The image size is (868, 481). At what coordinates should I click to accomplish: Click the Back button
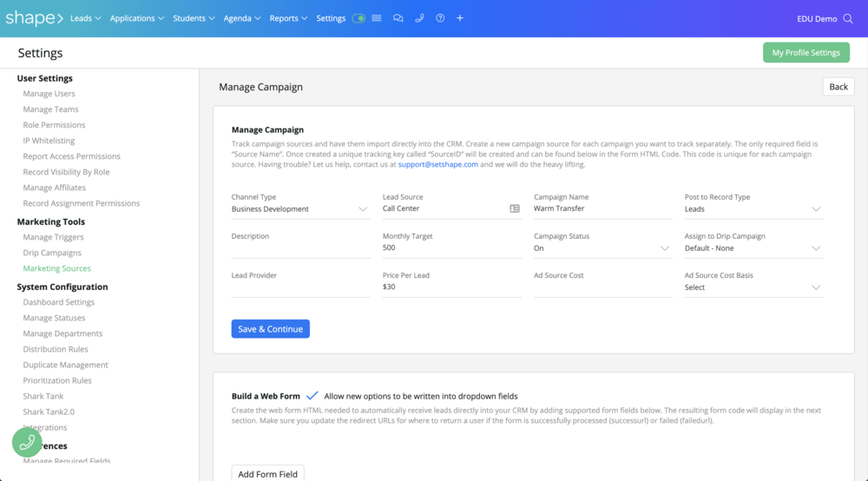[838, 86]
